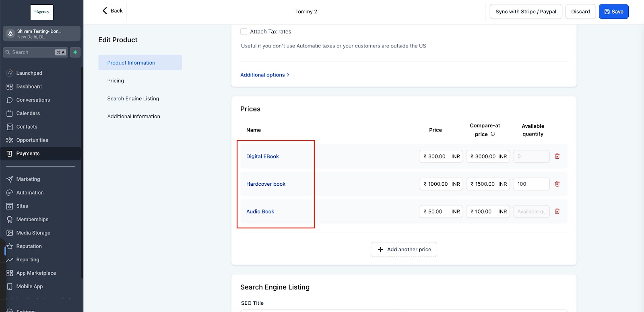
Task: Open the Shivam Testing account switcher
Action: (x=42, y=34)
